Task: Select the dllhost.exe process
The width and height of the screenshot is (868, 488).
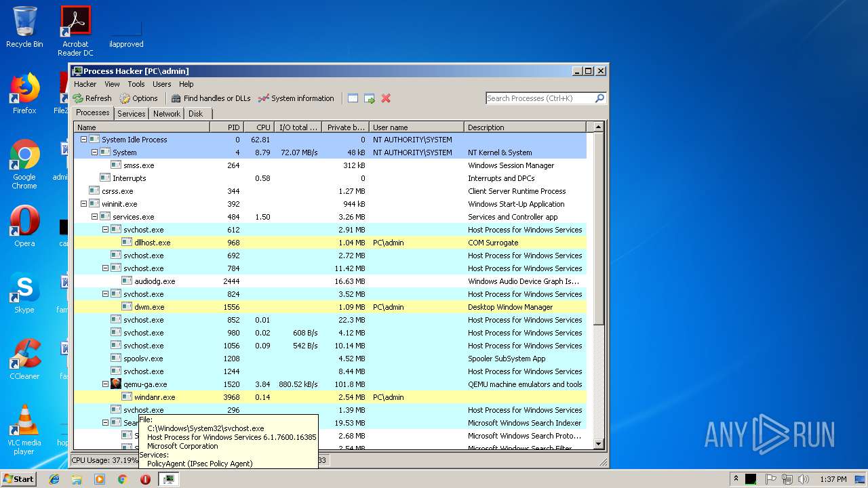Action: click(x=330, y=243)
